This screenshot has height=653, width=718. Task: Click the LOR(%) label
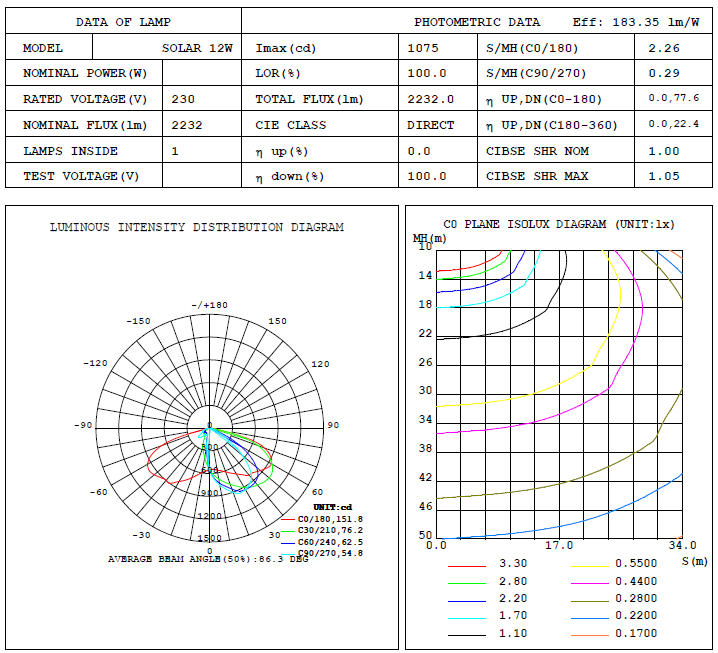tap(277, 73)
